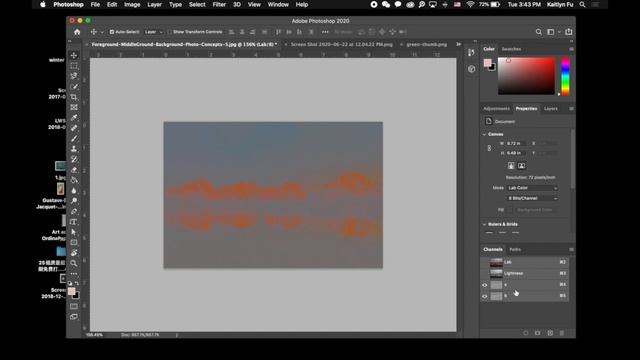
Task: Show the Lab composite channel visibility
Action: (x=485, y=262)
